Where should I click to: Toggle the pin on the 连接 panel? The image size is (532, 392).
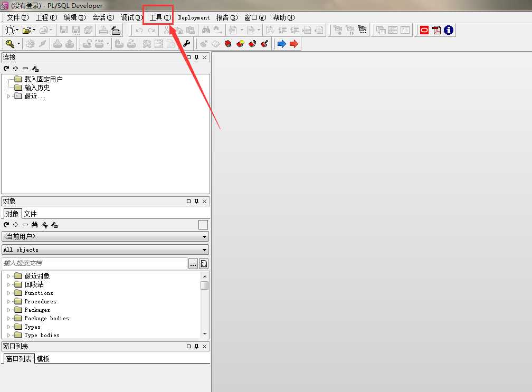[x=196, y=58]
